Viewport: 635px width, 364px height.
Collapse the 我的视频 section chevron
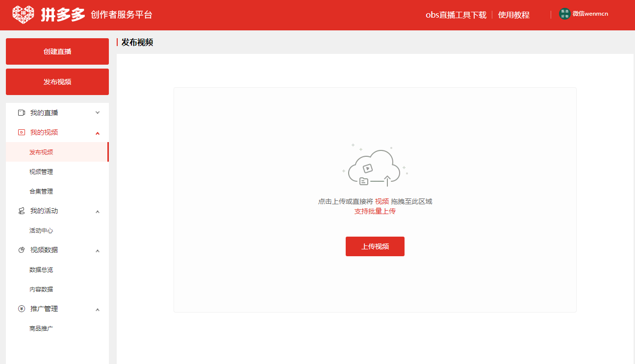click(x=98, y=133)
